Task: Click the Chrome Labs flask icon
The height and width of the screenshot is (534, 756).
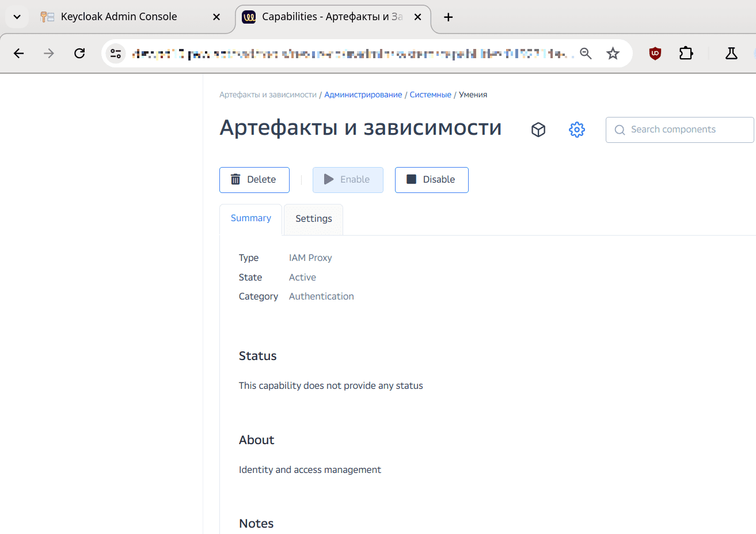Action: click(x=731, y=54)
